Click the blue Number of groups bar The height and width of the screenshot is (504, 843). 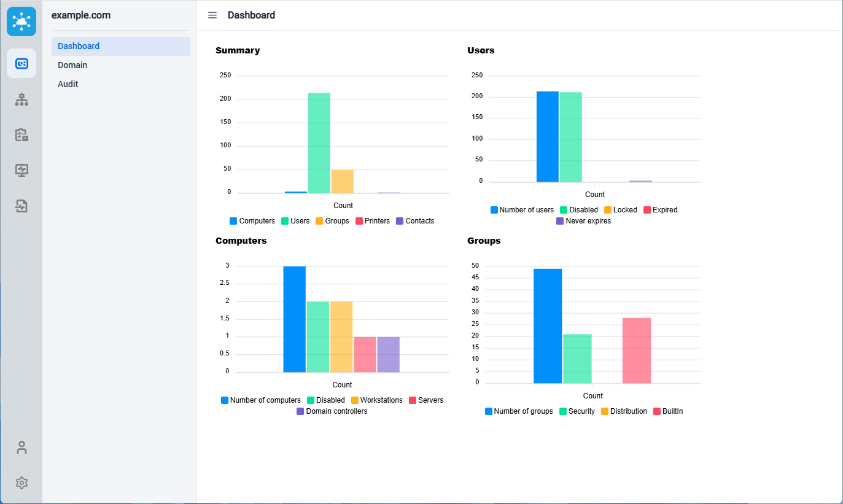pos(548,326)
